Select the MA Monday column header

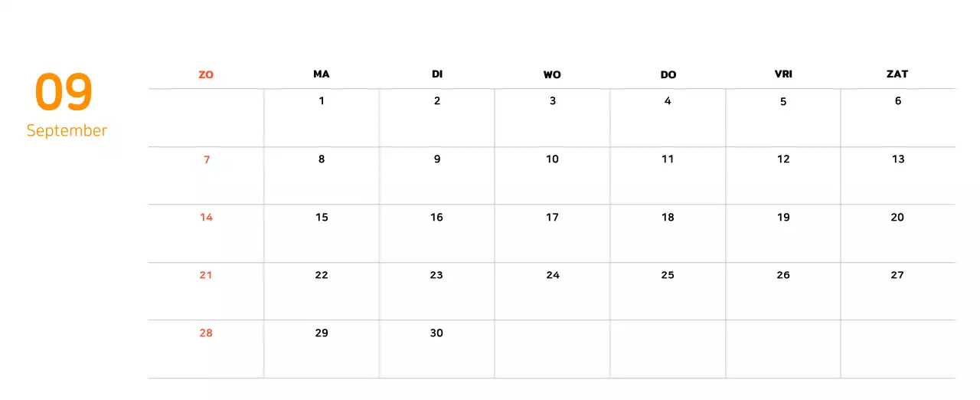tap(322, 74)
